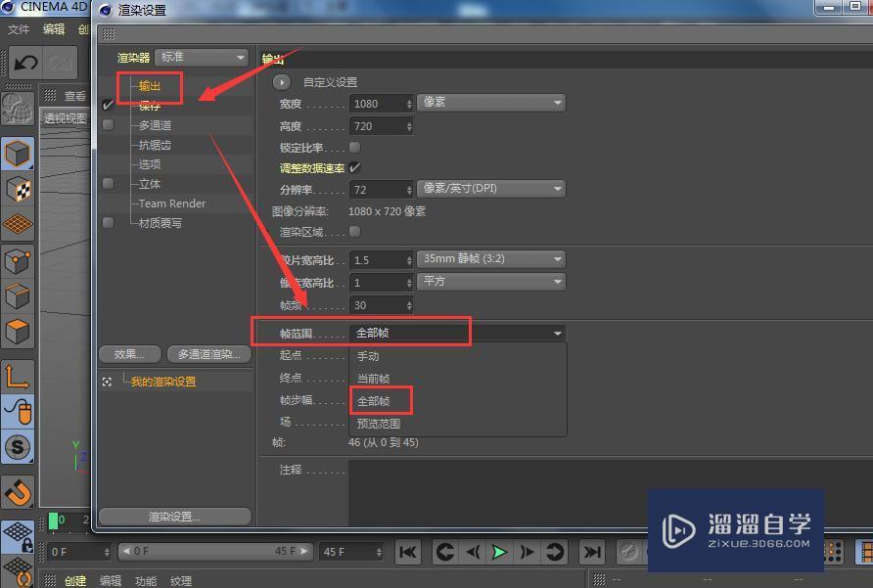Click the CINEMA 4D logo icon
The width and height of the screenshot is (873, 588).
(10, 7)
